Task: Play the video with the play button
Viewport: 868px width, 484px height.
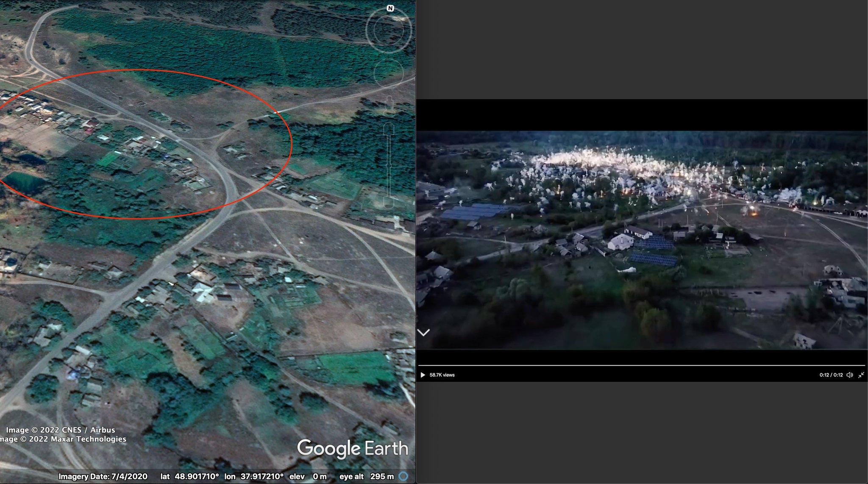Action: pyautogui.click(x=423, y=375)
